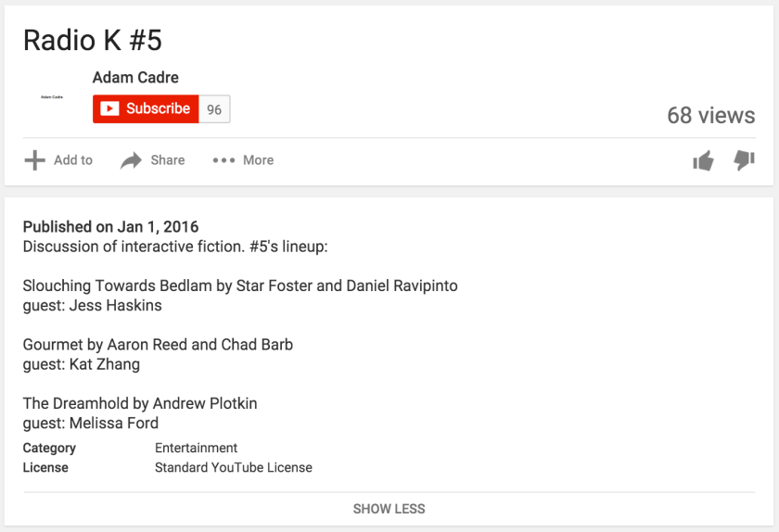The height and width of the screenshot is (532, 779).
Task: Click the YouTube play logo in Subscribe
Action: pos(110,108)
